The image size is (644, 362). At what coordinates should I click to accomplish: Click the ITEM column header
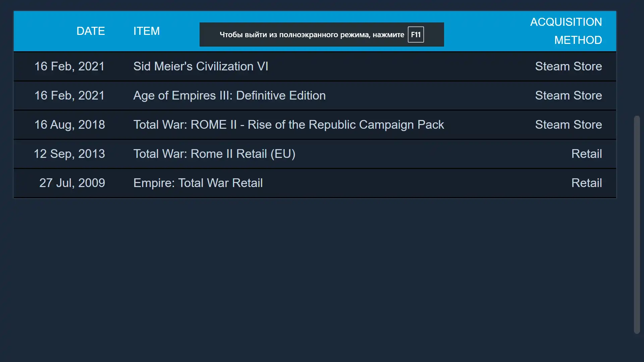coord(147,31)
